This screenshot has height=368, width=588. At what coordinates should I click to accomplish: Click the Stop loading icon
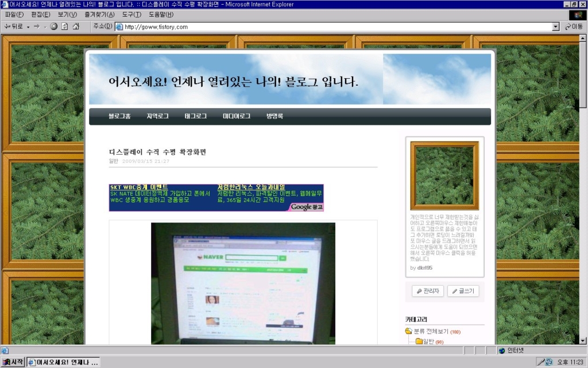[53, 26]
